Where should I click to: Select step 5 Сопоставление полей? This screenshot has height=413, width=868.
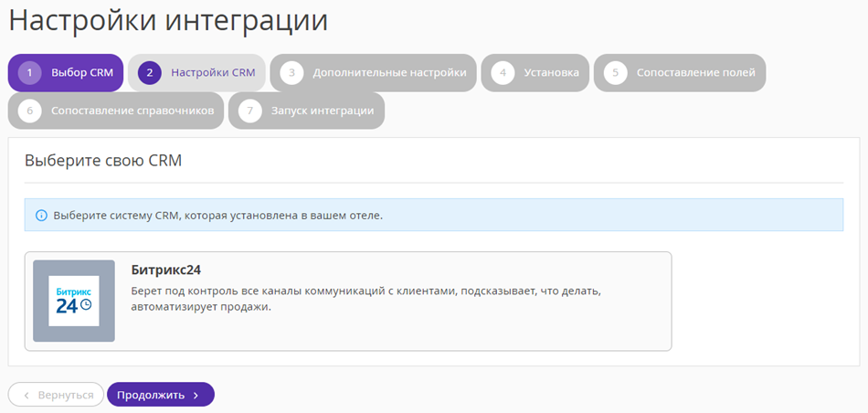(680, 72)
